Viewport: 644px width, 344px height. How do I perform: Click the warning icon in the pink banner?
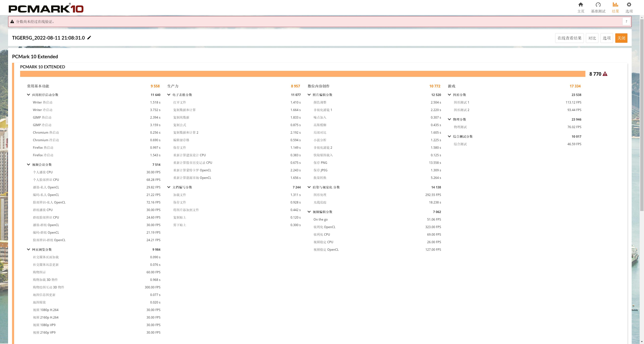[x=12, y=22]
